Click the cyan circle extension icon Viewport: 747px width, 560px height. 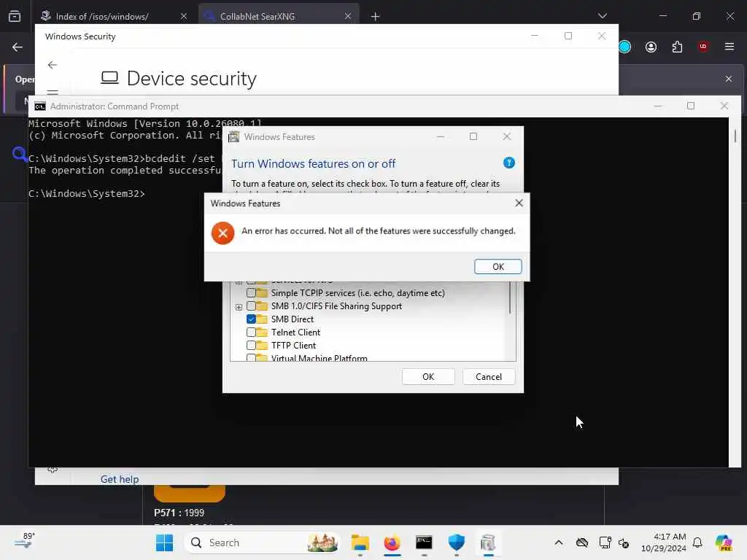624,47
